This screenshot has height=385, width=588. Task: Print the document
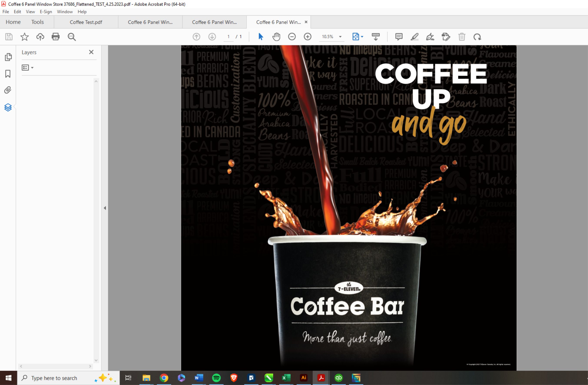click(56, 37)
